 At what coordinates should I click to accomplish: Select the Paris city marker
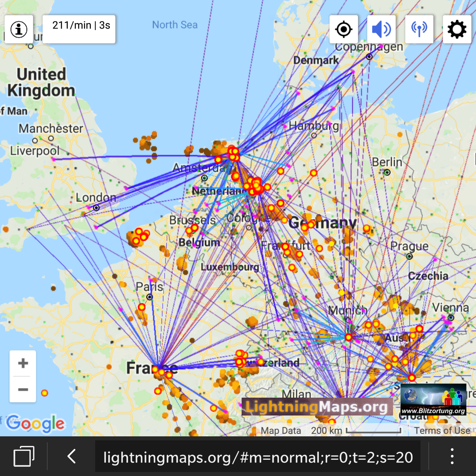click(x=150, y=297)
